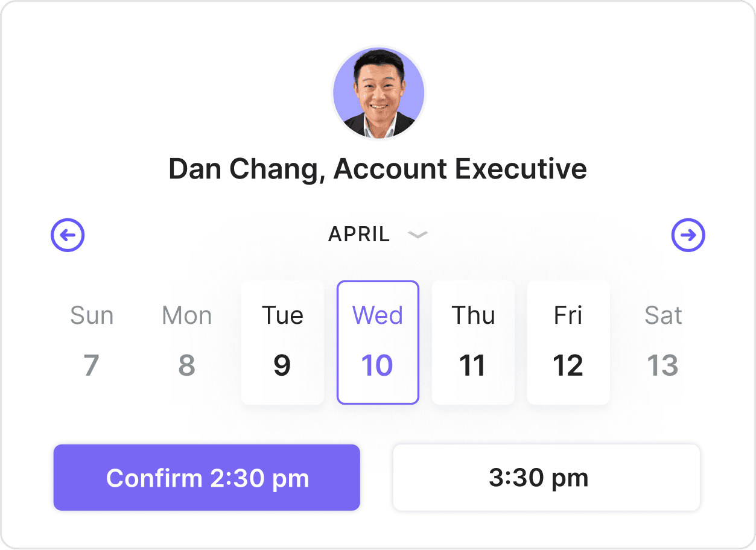Click the chevron next to APRIL

[418, 235]
